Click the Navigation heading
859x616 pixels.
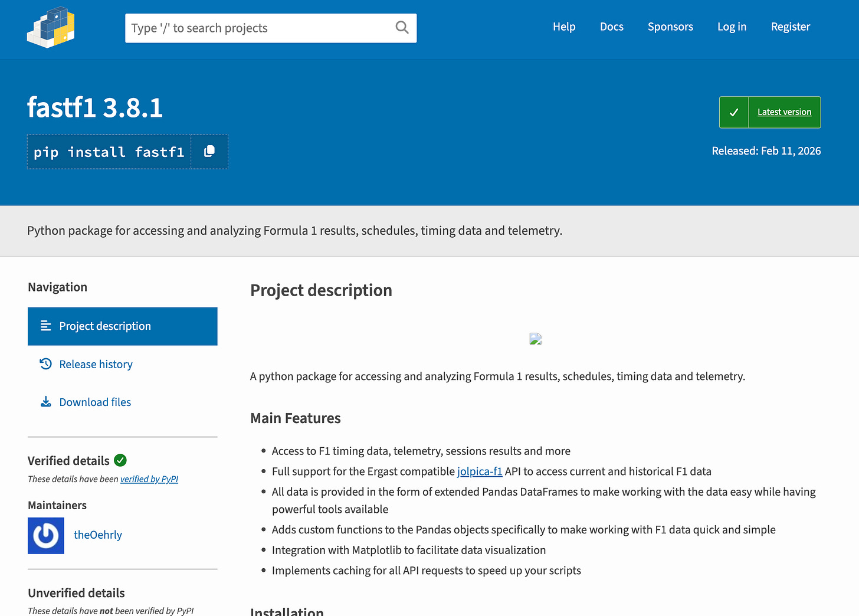[57, 287]
